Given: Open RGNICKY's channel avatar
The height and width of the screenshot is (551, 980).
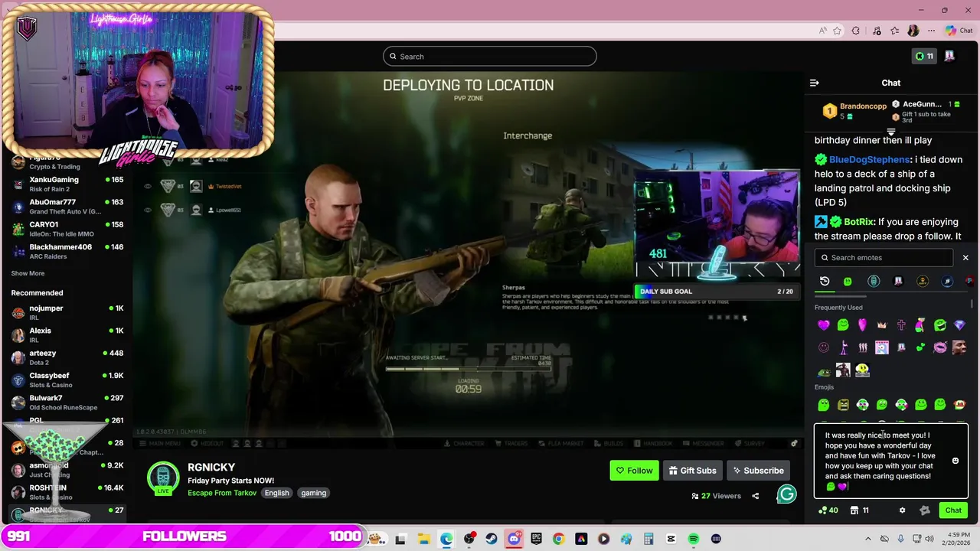Looking at the screenshot, I should (x=162, y=478).
